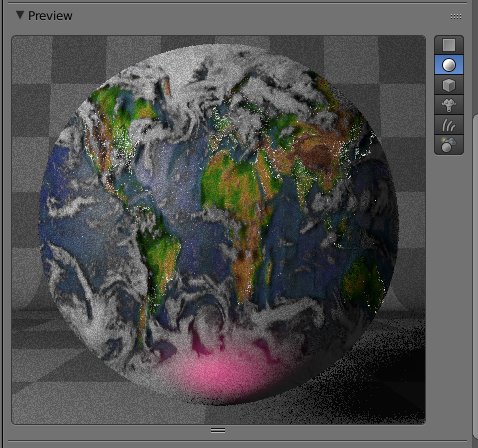The height and width of the screenshot is (448, 478).
Task: Click the Earth material preview render
Action: click(218, 230)
